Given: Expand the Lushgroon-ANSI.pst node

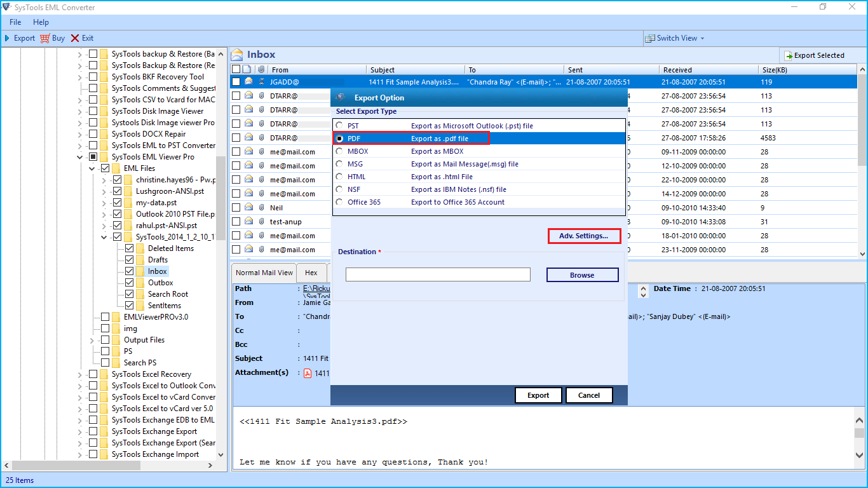Looking at the screenshot, I should tap(104, 191).
